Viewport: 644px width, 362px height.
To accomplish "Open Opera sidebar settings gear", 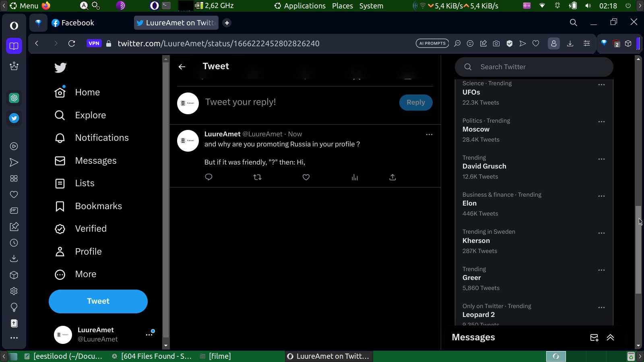I will pyautogui.click(x=14, y=291).
